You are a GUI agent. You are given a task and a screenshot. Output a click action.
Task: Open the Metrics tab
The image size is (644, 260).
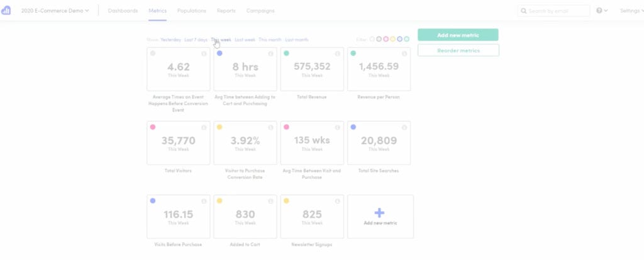click(158, 11)
